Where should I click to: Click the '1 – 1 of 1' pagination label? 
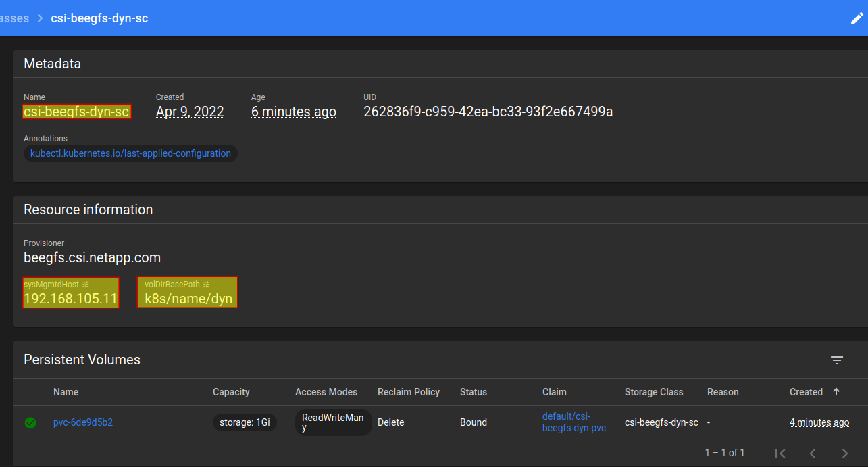point(725,453)
